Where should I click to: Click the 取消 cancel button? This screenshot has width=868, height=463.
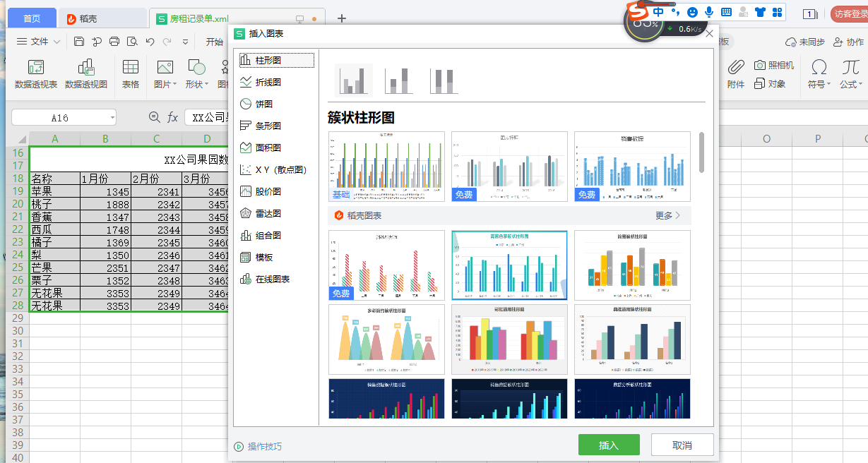coord(682,445)
